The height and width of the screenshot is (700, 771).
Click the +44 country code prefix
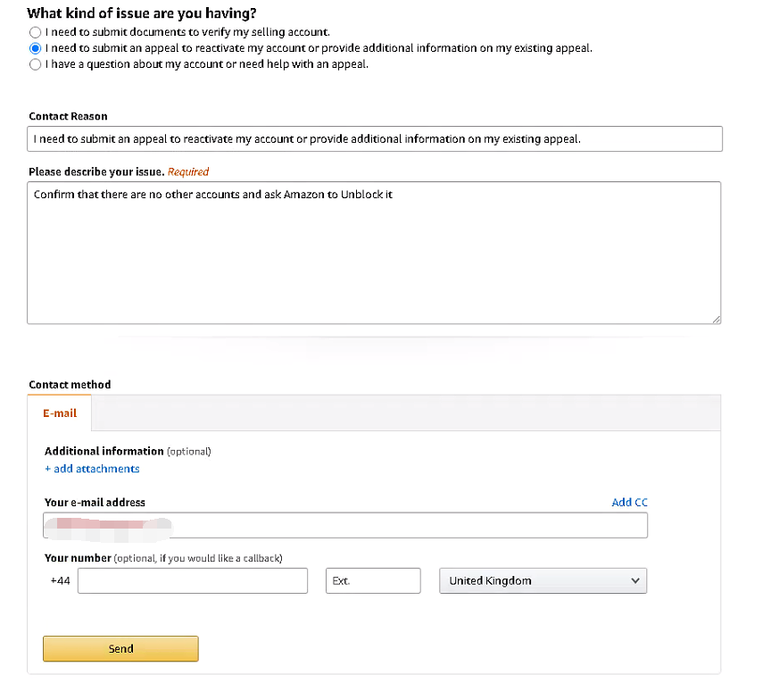pos(60,580)
